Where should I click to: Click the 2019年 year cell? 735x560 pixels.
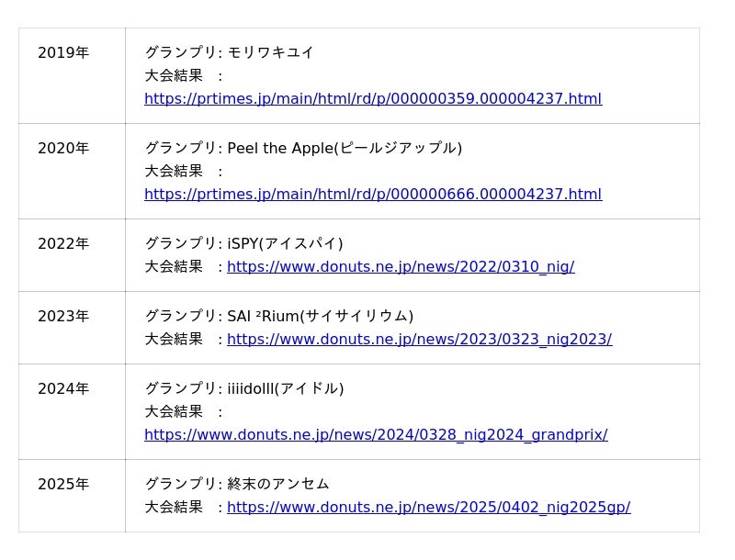click(x=63, y=53)
